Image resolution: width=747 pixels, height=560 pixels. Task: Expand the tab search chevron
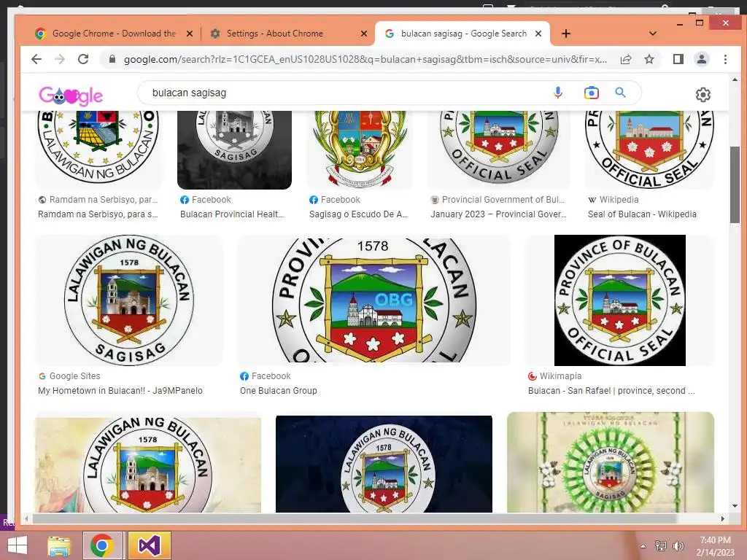click(x=653, y=34)
